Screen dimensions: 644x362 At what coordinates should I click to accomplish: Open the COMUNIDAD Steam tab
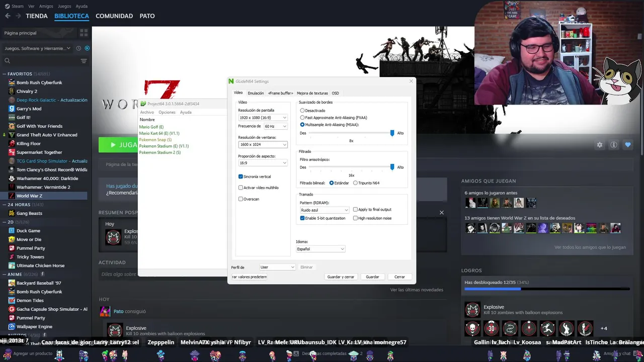[114, 16]
